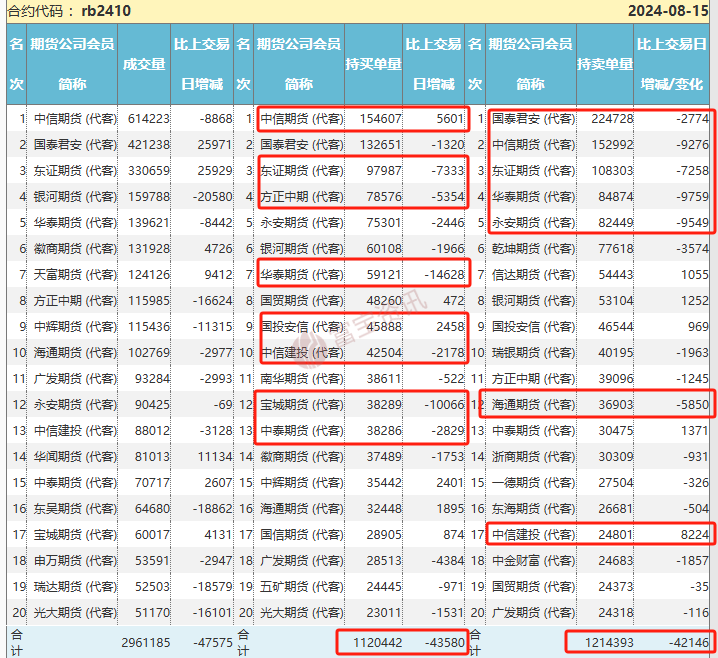
Task: Click long position change 5601
Action: (x=450, y=119)
